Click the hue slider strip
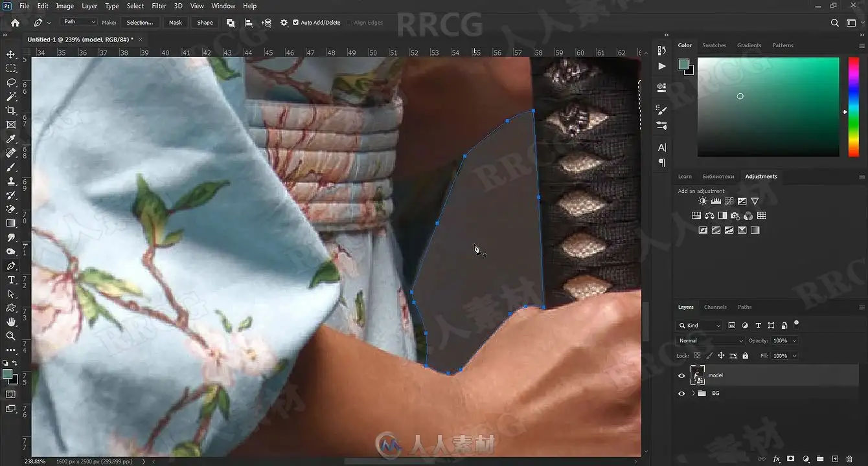868x466 pixels. pyautogui.click(x=853, y=107)
